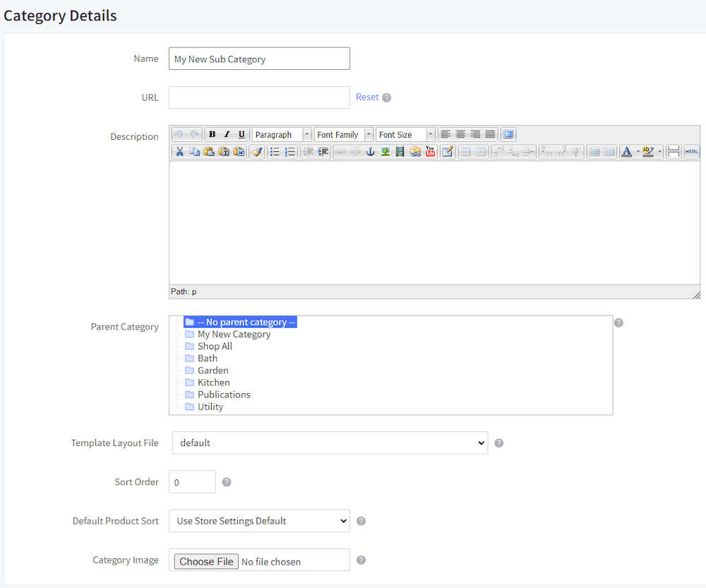This screenshot has height=588, width=706.
Task: Click the Name input field
Action: click(x=259, y=59)
